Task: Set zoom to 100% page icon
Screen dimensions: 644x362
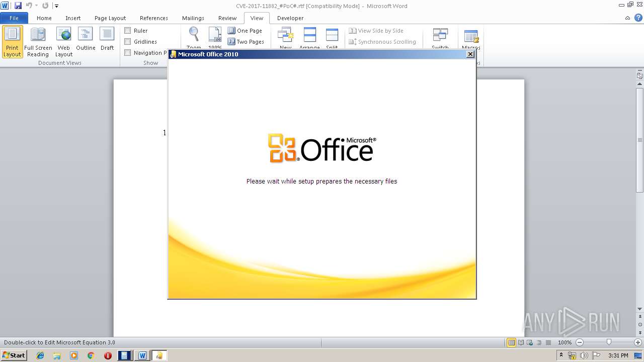Action: pos(215,38)
